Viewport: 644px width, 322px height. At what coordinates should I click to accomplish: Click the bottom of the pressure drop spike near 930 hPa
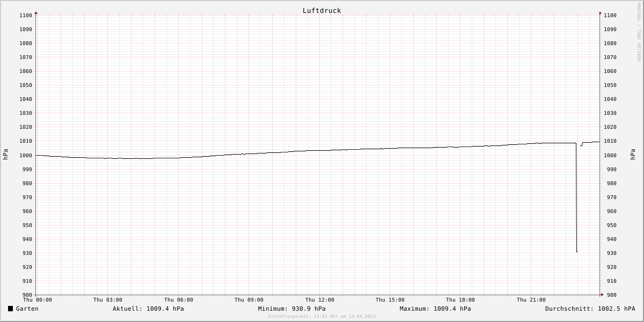(x=577, y=252)
